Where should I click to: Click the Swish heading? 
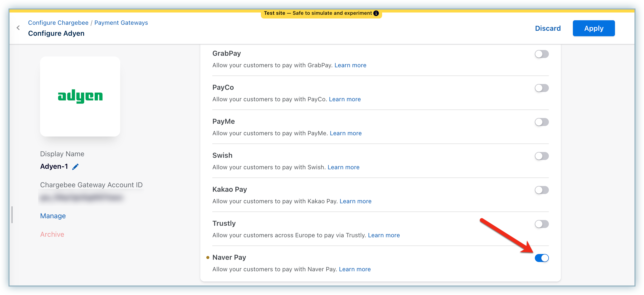point(222,155)
